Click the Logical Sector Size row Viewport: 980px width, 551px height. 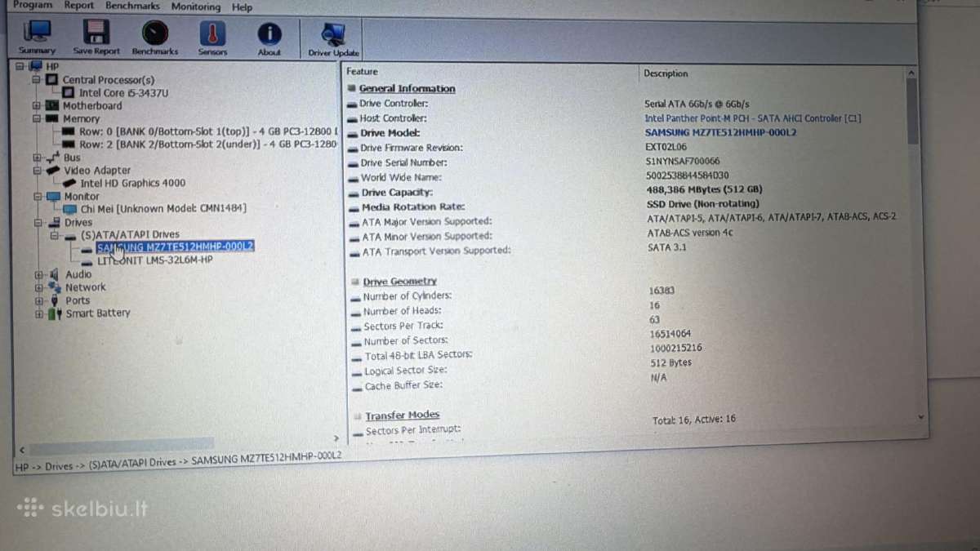tap(405, 371)
